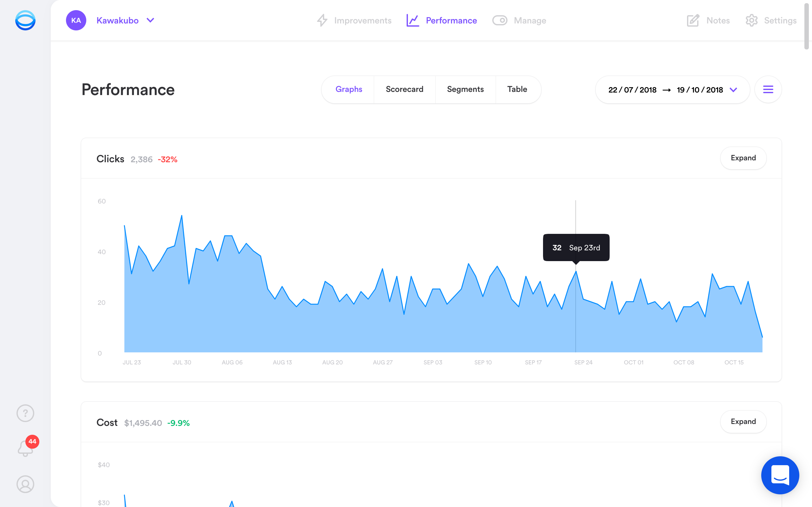Switch to the Scorecard tab

pos(404,90)
